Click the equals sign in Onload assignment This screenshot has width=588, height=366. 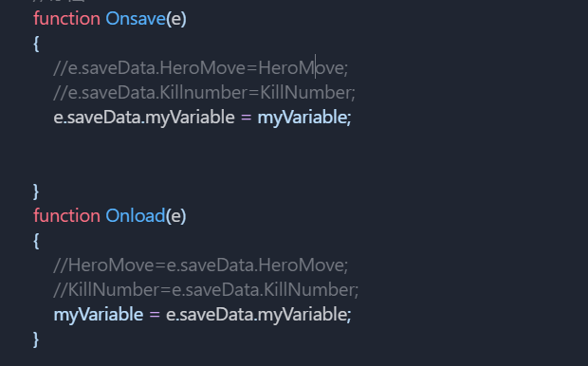[x=155, y=314]
